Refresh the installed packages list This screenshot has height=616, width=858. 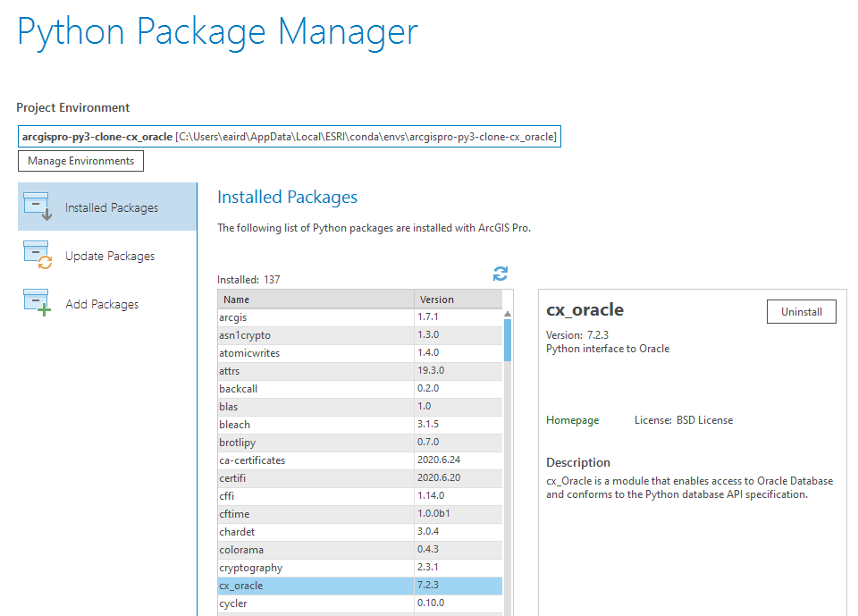point(500,274)
